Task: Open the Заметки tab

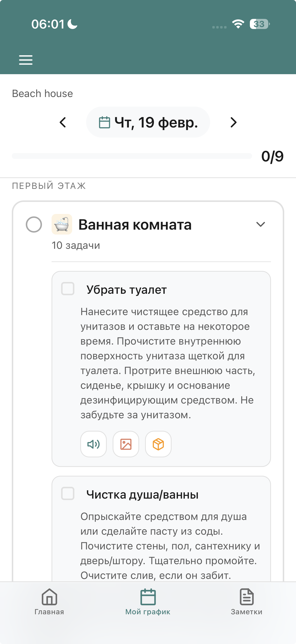Action: pos(246,602)
